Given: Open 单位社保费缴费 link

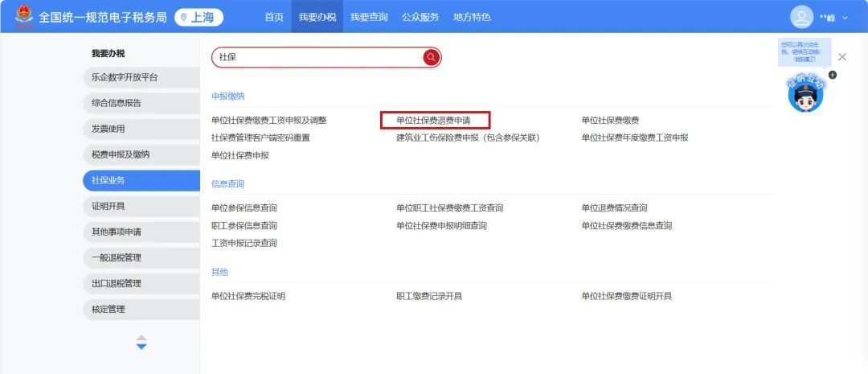Looking at the screenshot, I should coord(610,120).
